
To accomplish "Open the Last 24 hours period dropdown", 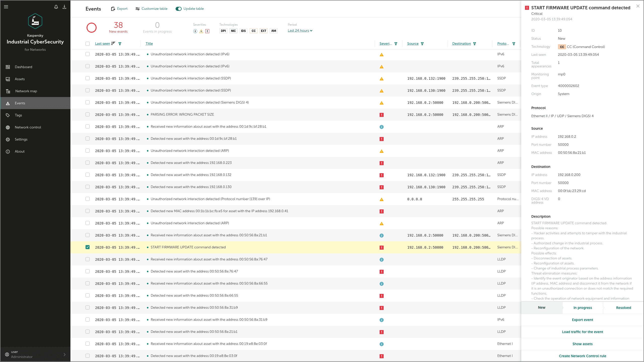I will coord(300,31).
